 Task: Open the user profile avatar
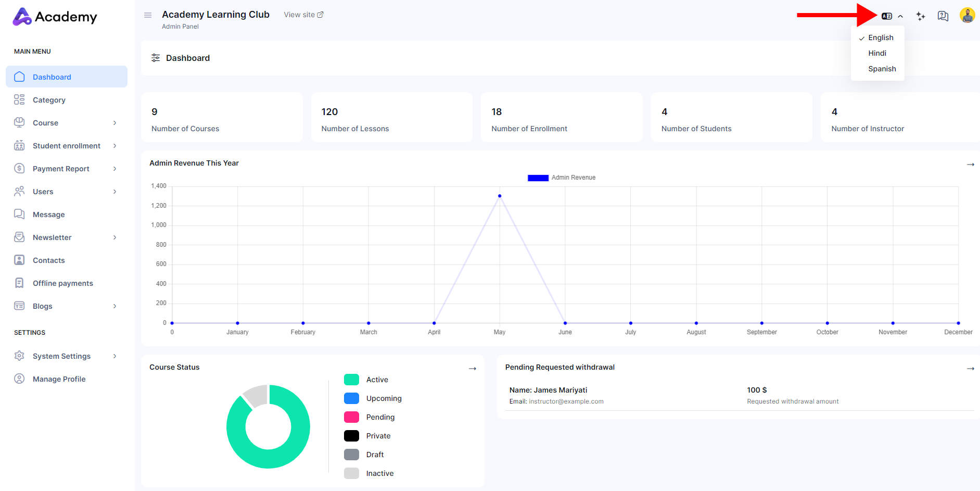[x=967, y=16]
